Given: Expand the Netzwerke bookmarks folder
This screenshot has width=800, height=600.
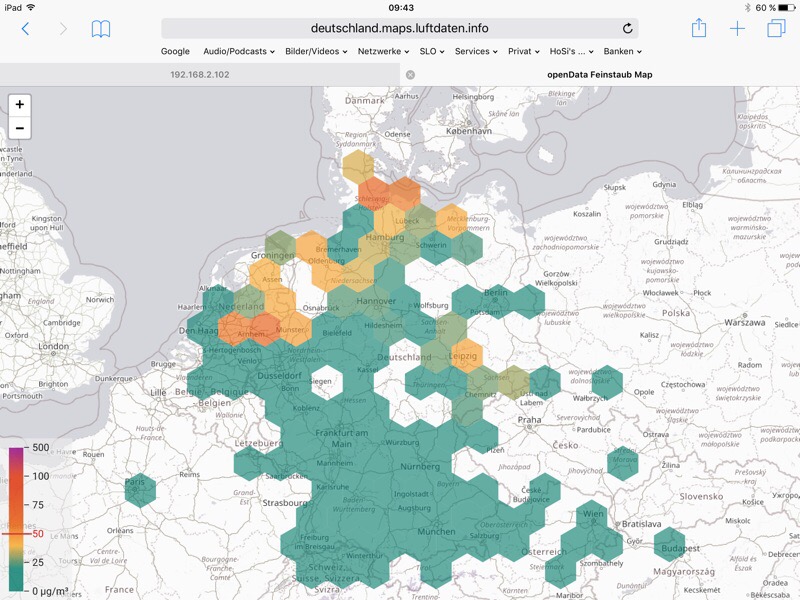Looking at the screenshot, I should (383, 51).
